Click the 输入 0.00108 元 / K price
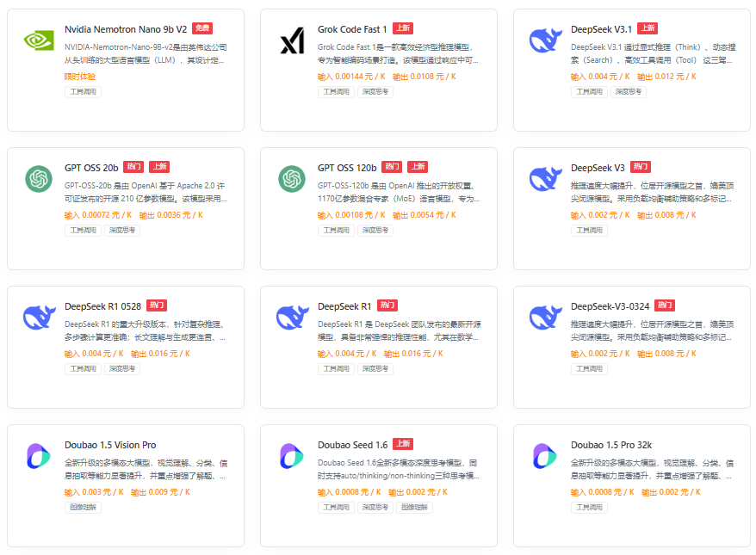 [x=351, y=215]
